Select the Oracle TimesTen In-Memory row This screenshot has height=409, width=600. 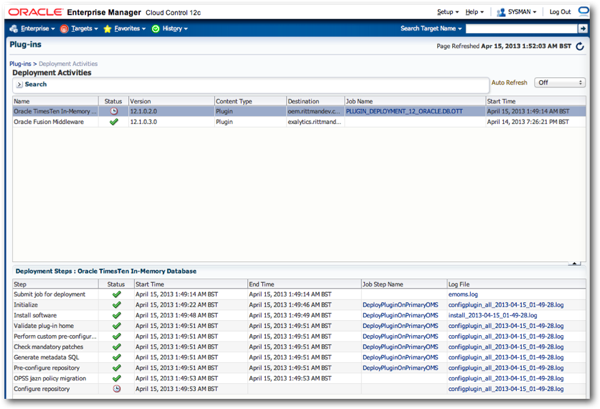pyautogui.click(x=299, y=111)
